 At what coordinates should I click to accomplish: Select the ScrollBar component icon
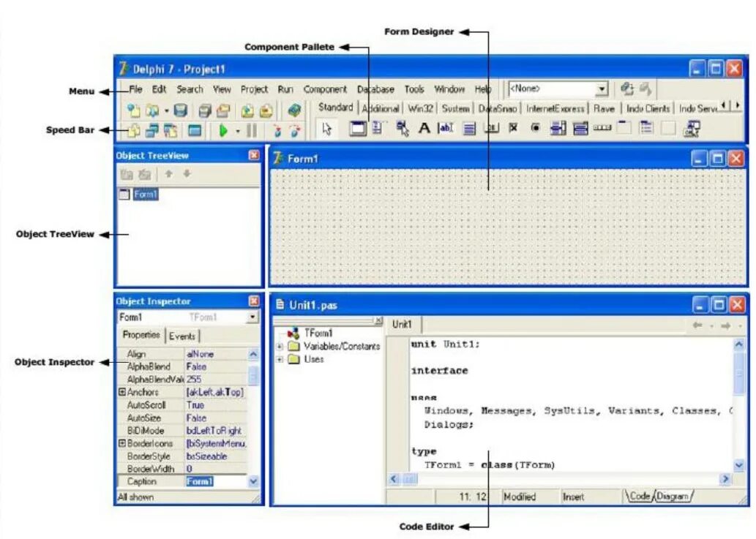[602, 128]
